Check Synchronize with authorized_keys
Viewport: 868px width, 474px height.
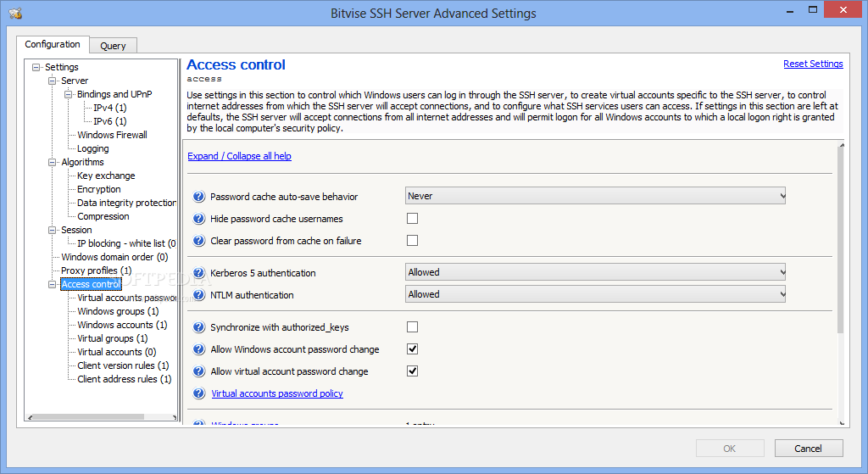(x=413, y=327)
